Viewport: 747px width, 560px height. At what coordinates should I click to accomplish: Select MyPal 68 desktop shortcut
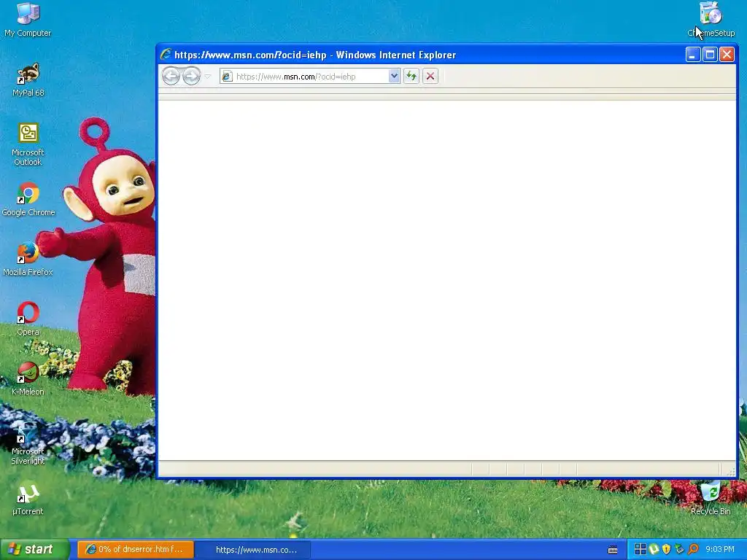point(28,79)
